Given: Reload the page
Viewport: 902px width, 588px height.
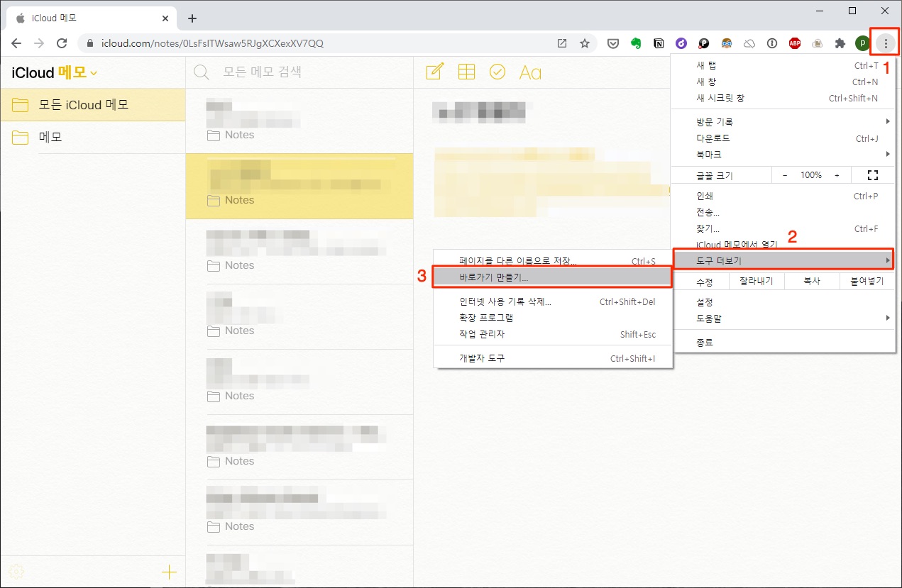Looking at the screenshot, I should pyautogui.click(x=62, y=43).
